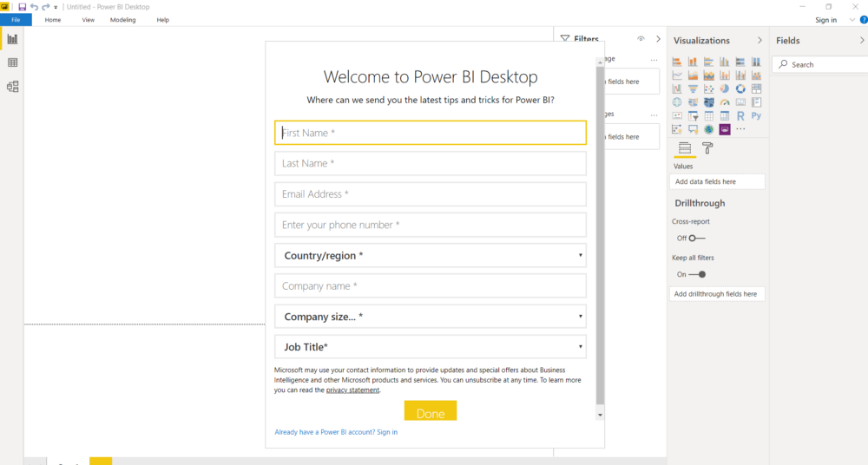The height and width of the screenshot is (465, 868).
Task: Focus the First Name field
Action: click(431, 133)
